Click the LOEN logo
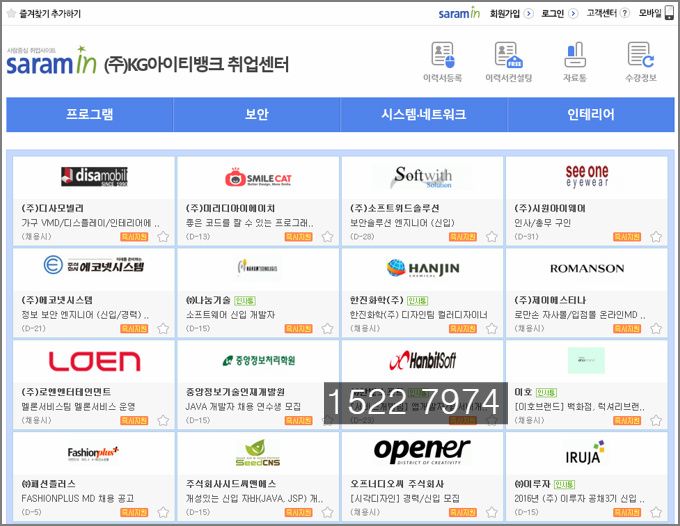Image resolution: width=680 pixels, height=526 pixels. (x=94, y=361)
